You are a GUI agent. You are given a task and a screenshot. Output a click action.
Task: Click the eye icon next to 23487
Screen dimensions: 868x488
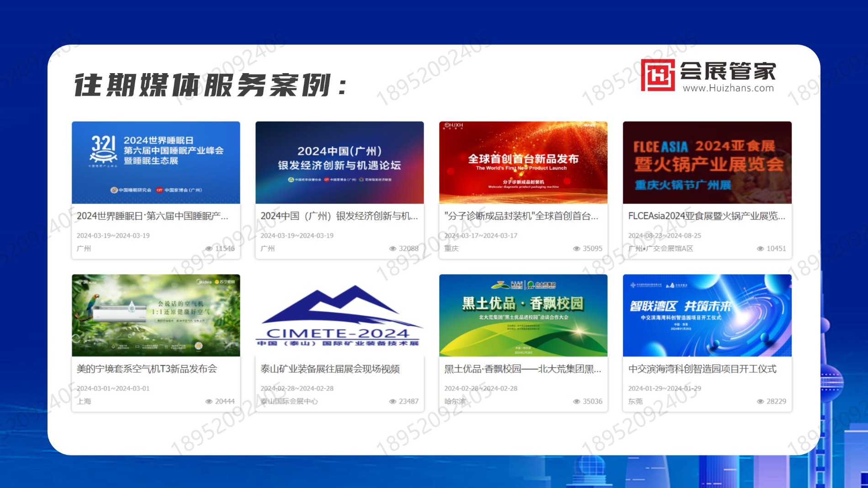pos(392,402)
